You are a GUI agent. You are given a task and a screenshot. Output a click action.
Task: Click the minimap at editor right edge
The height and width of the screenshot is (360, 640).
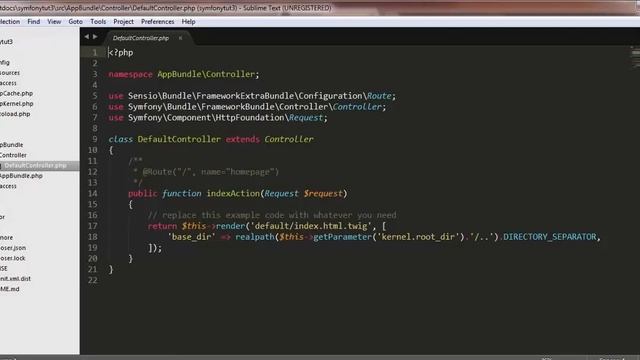(635, 57)
